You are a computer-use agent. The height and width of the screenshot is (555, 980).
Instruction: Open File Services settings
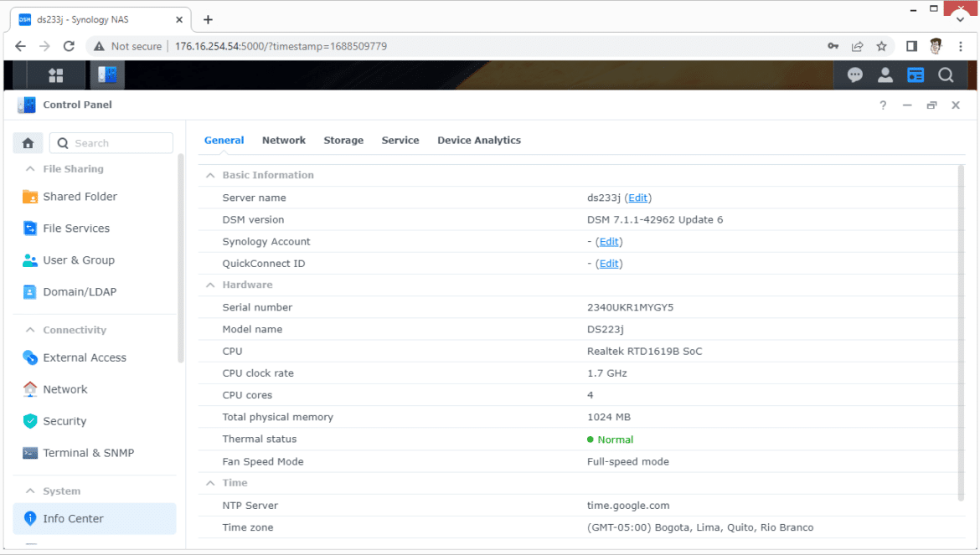pos(95,229)
